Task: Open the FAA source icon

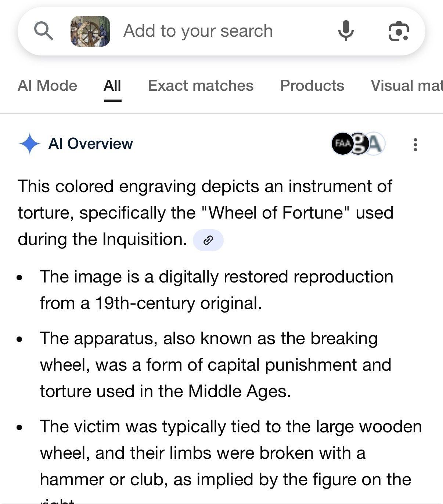Action: (341, 144)
